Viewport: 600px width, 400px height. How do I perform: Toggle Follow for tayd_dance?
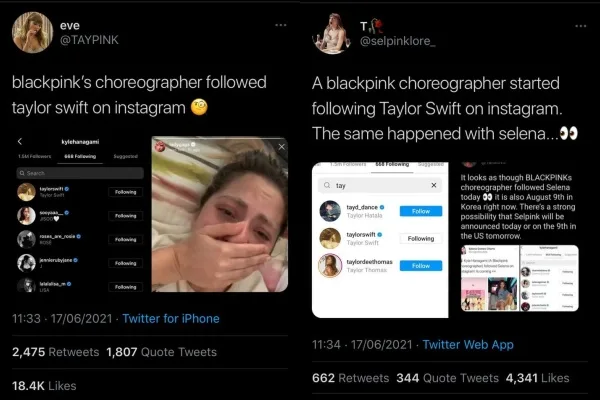420,211
